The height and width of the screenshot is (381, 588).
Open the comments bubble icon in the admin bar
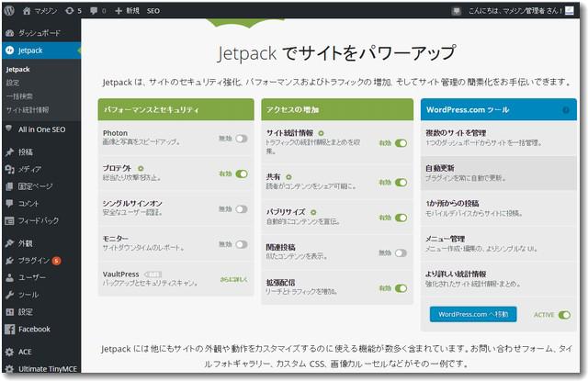pos(94,11)
